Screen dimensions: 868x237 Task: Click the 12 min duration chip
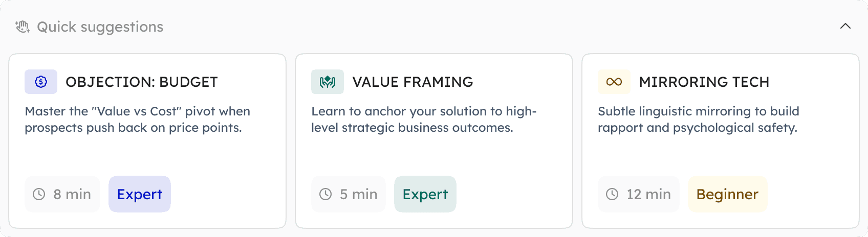639,194
